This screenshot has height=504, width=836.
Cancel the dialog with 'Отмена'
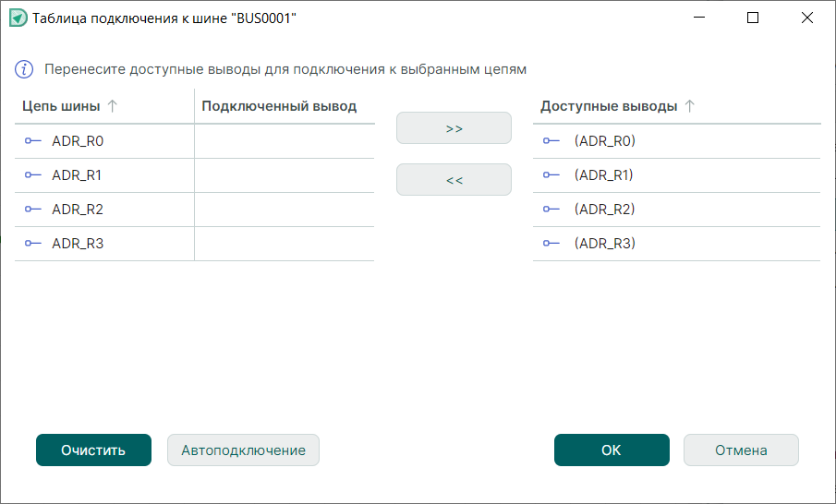[741, 450]
